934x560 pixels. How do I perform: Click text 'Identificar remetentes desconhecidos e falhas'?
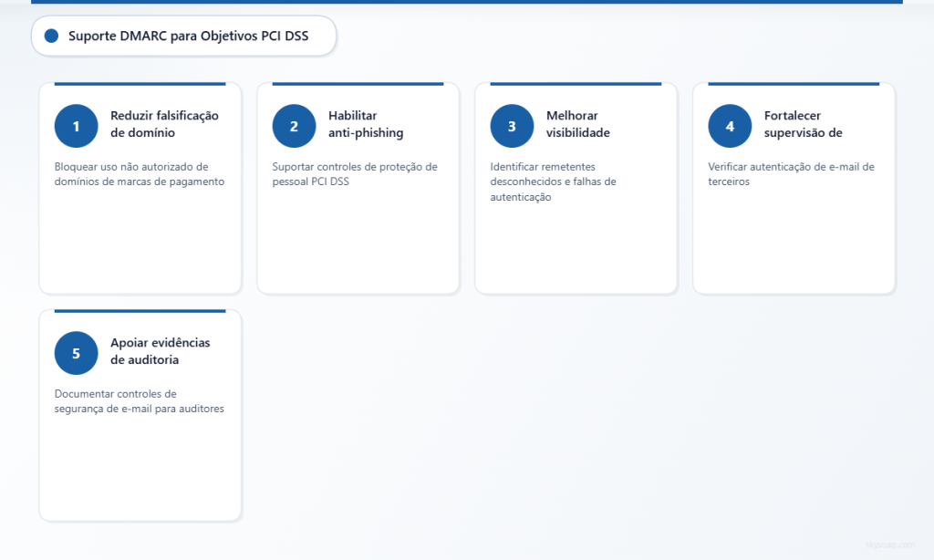554,181
